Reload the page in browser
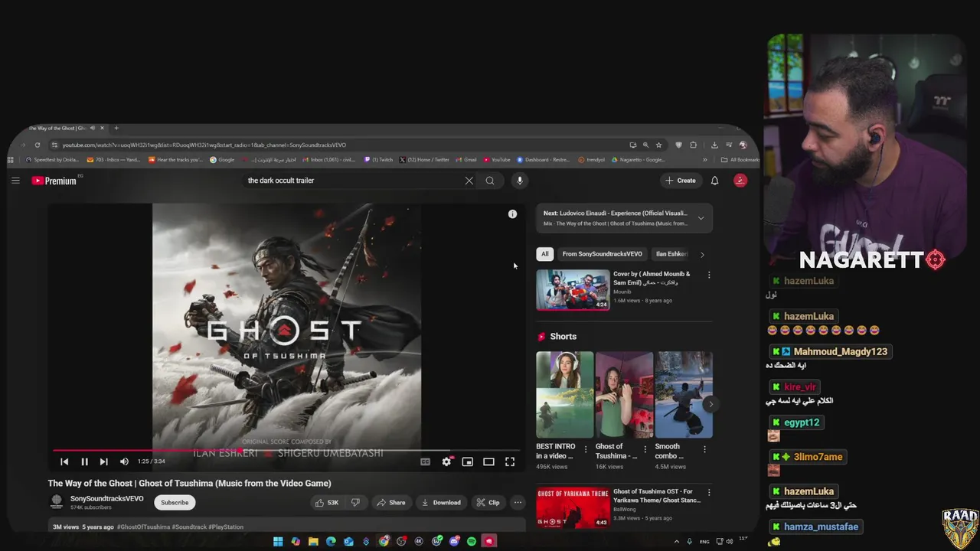The image size is (980, 551). tap(37, 145)
